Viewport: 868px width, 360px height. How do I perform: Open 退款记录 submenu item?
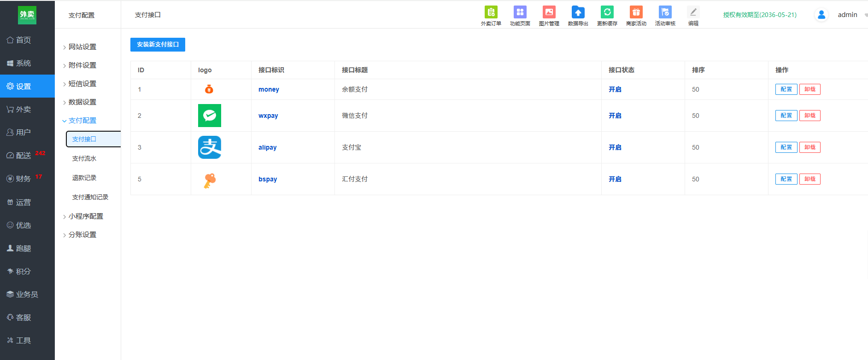[x=84, y=178]
